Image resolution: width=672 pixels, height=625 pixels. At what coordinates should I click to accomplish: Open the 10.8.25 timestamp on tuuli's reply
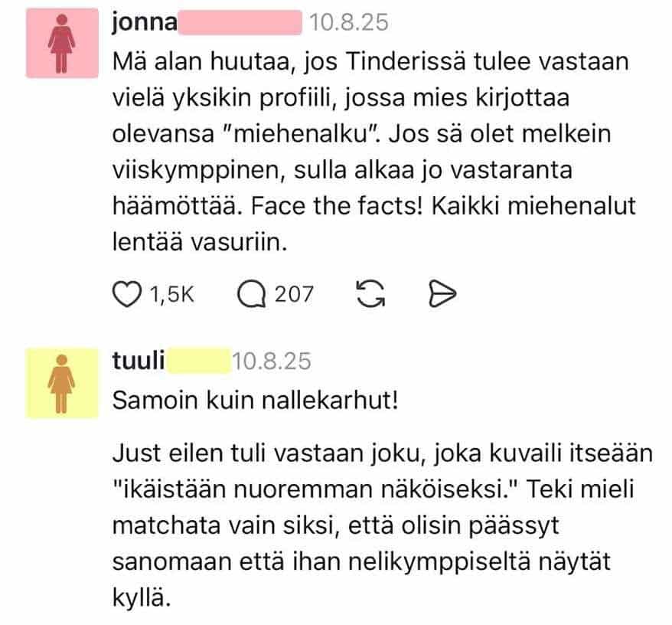point(272,361)
